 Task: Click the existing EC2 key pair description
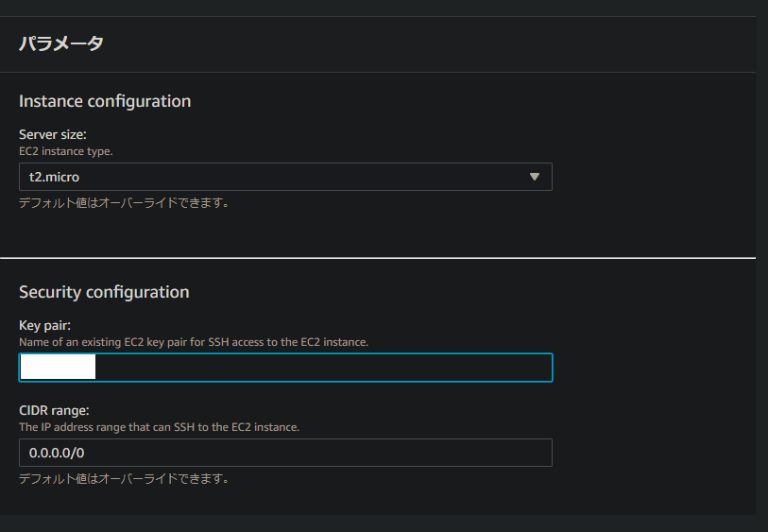[193, 341]
